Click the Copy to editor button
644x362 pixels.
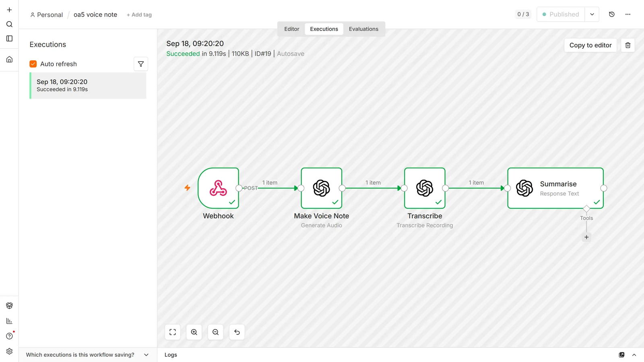(x=590, y=45)
